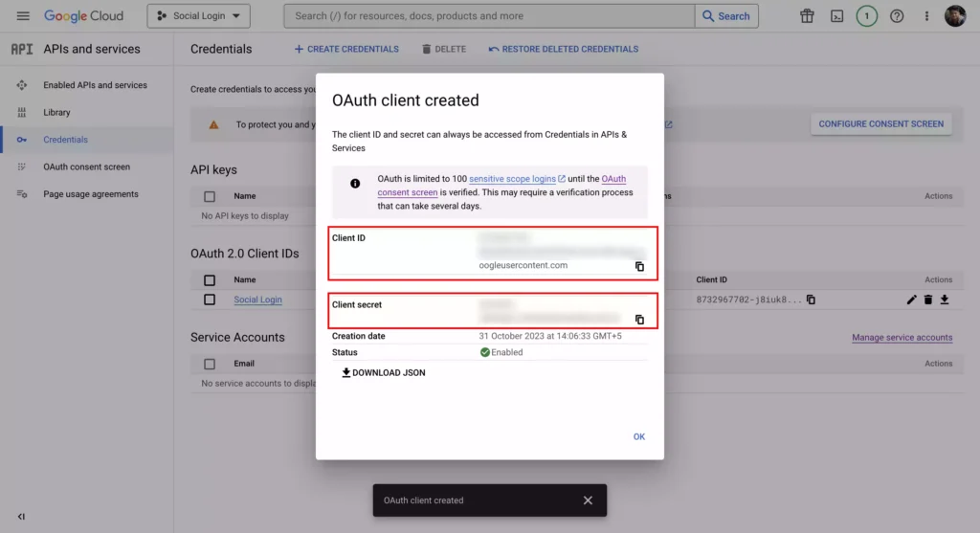980x533 pixels.
Task: Click Configure Consent Screen button
Action: 881,123
